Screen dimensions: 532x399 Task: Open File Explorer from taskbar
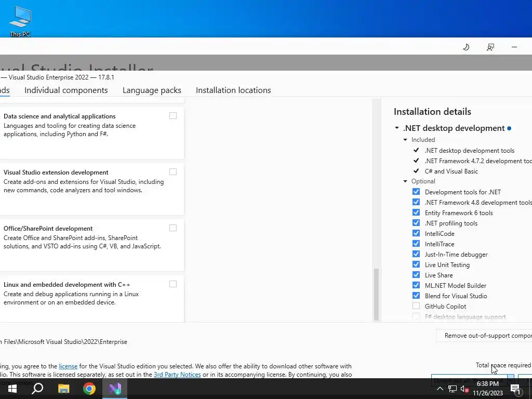(x=63, y=389)
